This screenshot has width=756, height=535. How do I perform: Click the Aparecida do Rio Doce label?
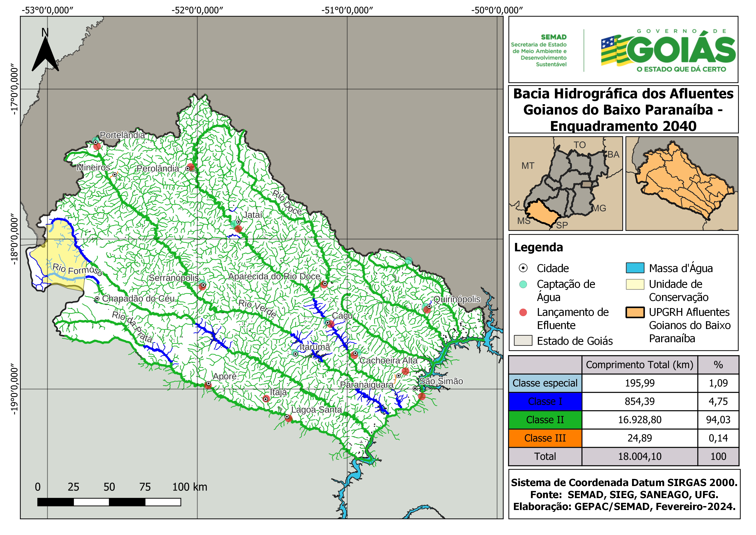point(274,276)
